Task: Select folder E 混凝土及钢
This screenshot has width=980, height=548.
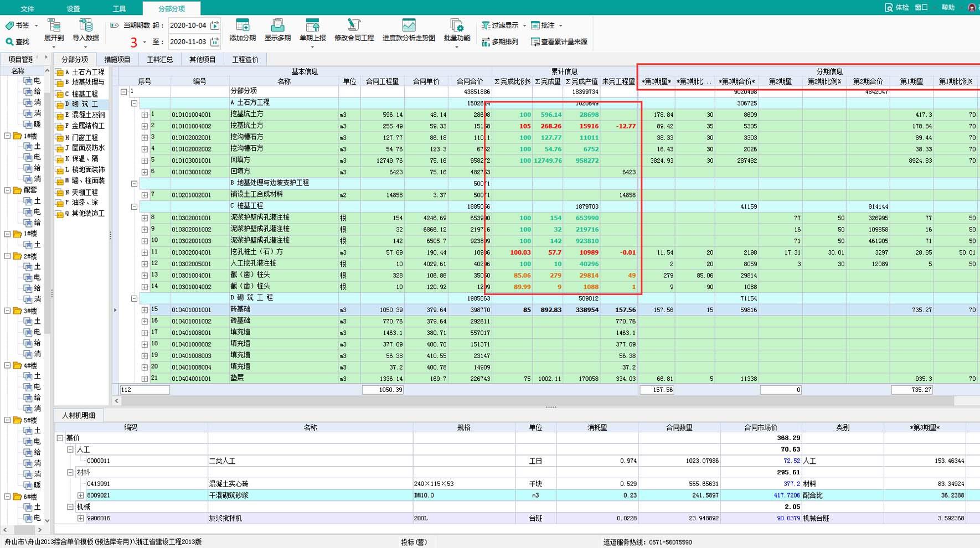Action: (x=81, y=115)
